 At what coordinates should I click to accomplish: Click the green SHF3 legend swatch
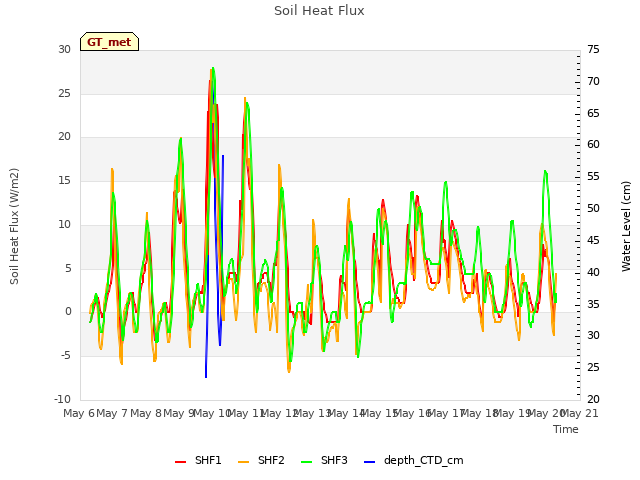307,462
